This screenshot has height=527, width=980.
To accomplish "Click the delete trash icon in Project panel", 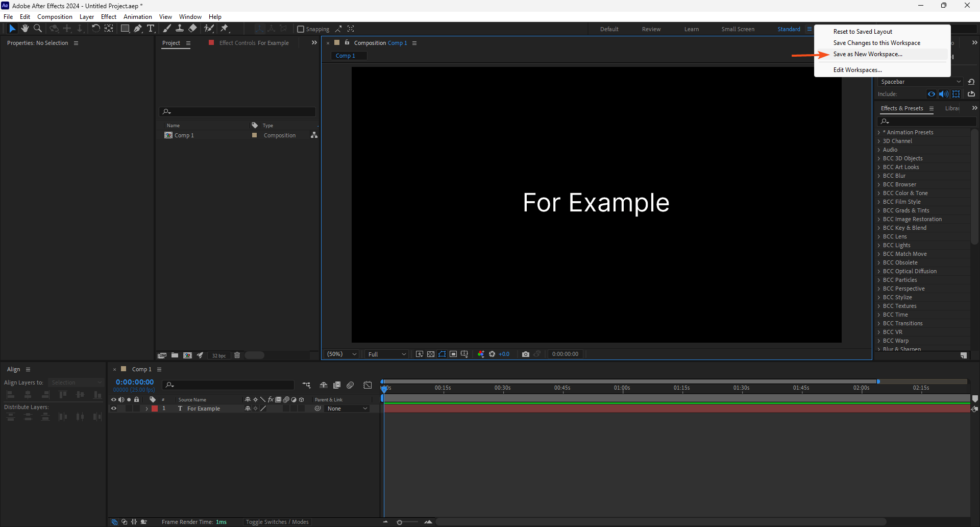I will 237,355.
